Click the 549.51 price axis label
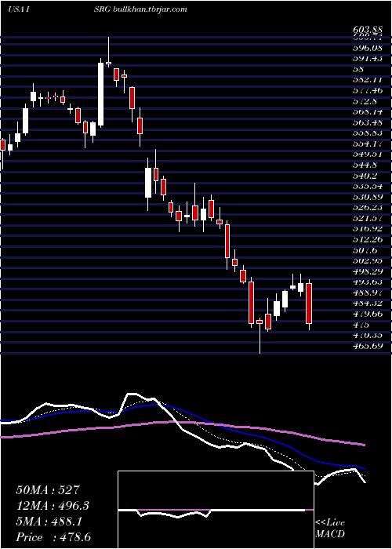The image size is (392, 549). (x=367, y=155)
